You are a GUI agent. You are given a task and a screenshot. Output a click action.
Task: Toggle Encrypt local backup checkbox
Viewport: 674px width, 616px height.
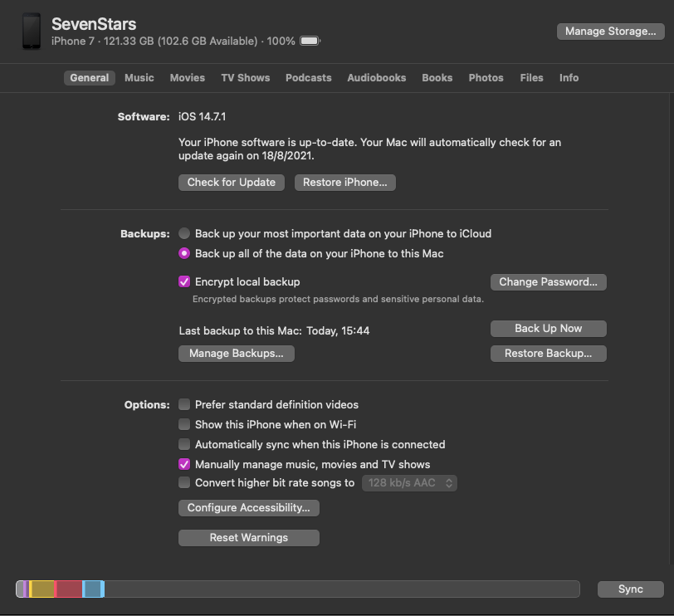(x=184, y=282)
